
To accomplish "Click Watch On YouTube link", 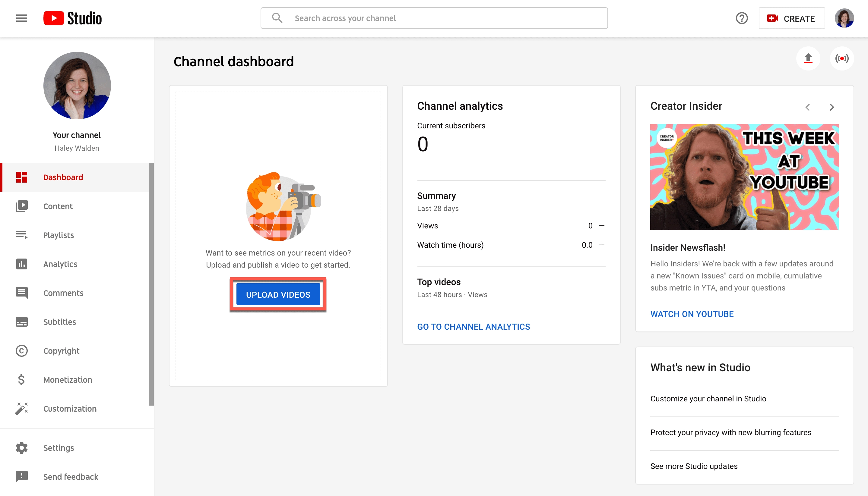I will 692,314.
